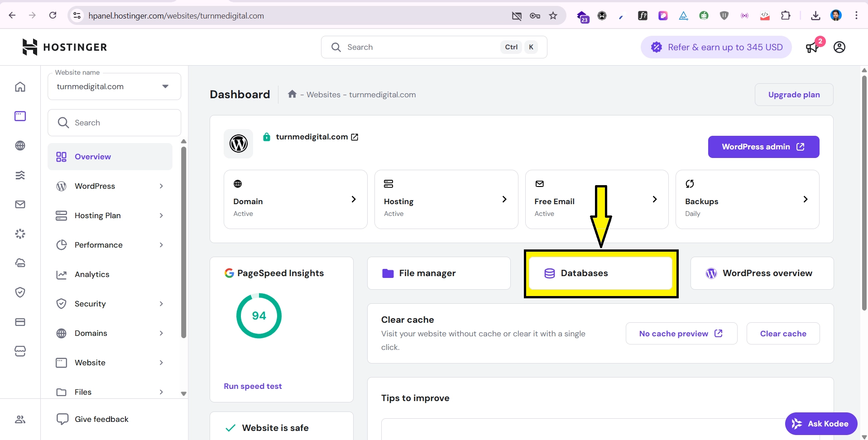Click the Hostinger logo in header

click(x=64, y=47)
